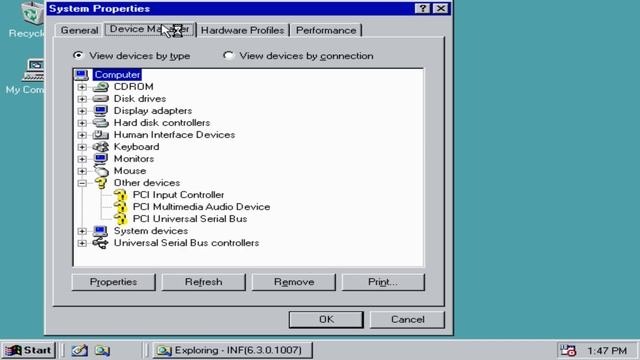The height and width of the screenshot is (360, 640).
Task: Select the 'Human Interface Devices' label
Action: point(174,135)
